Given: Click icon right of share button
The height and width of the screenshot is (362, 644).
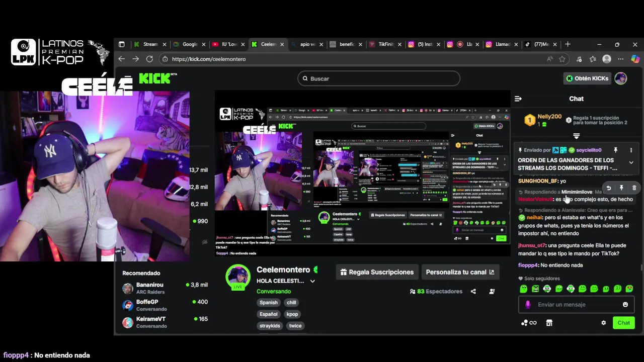Looking at the screenshot, I should point(492,291).
